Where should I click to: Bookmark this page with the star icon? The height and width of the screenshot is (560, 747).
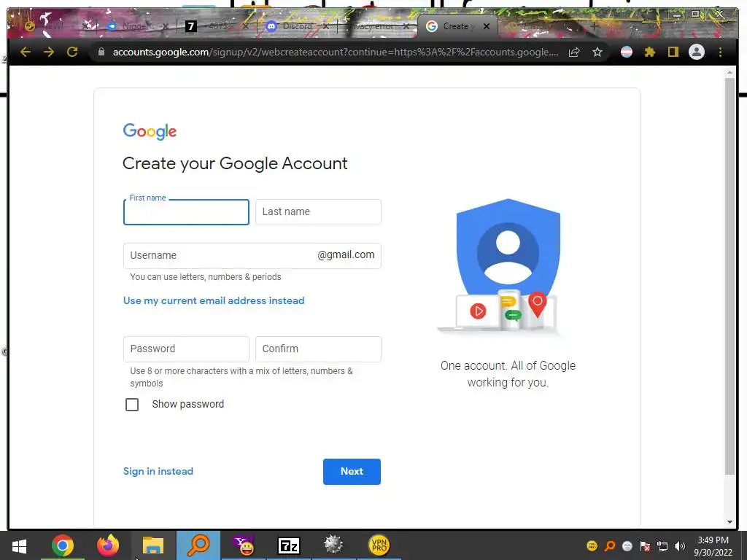click(597, 52)
